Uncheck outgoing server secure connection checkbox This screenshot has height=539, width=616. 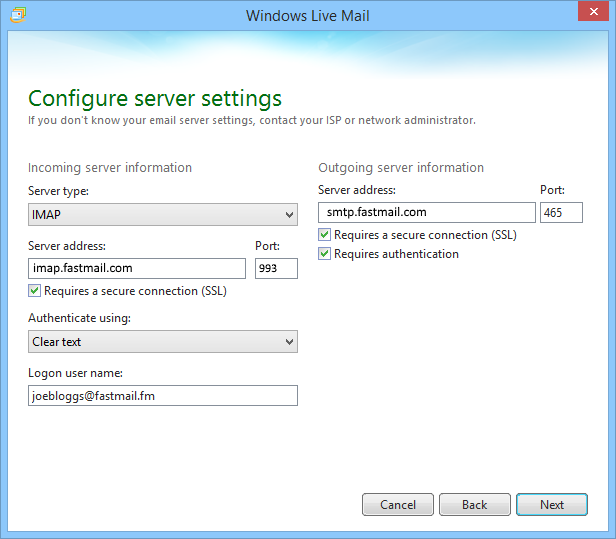325,235
